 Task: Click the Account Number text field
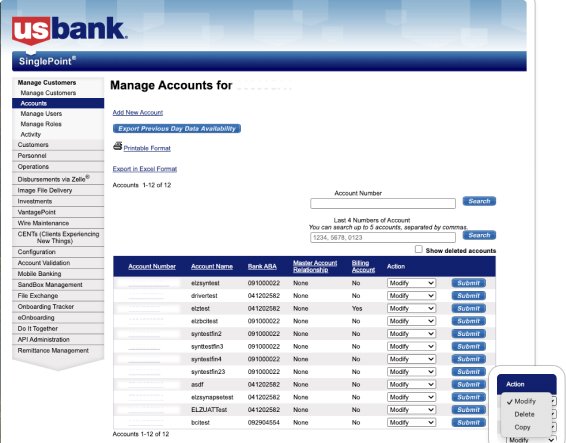click(x=383, y=204)
